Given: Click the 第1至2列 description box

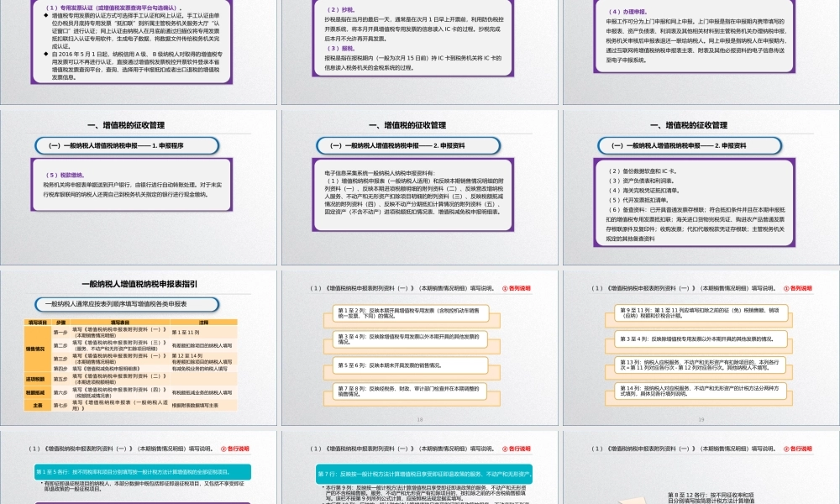Looking at the screenshot, I should tap(402, 312).
